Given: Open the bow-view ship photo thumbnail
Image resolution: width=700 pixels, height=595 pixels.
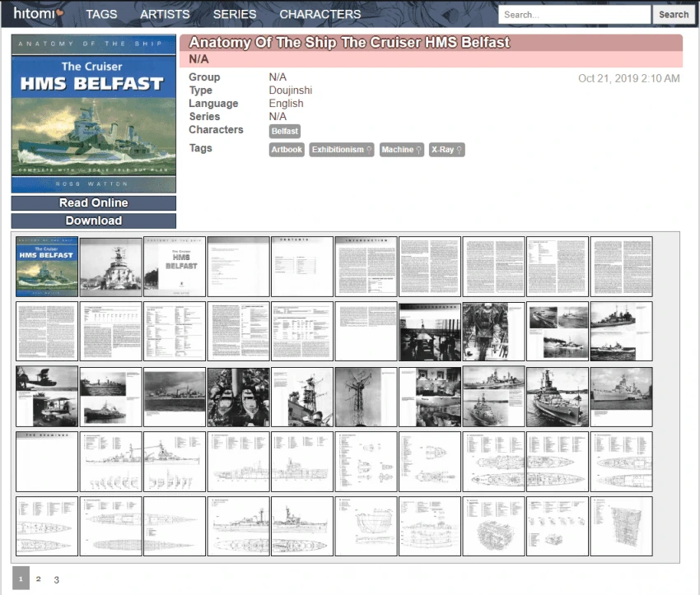Looking at the screenshot, I should (110, 267).
